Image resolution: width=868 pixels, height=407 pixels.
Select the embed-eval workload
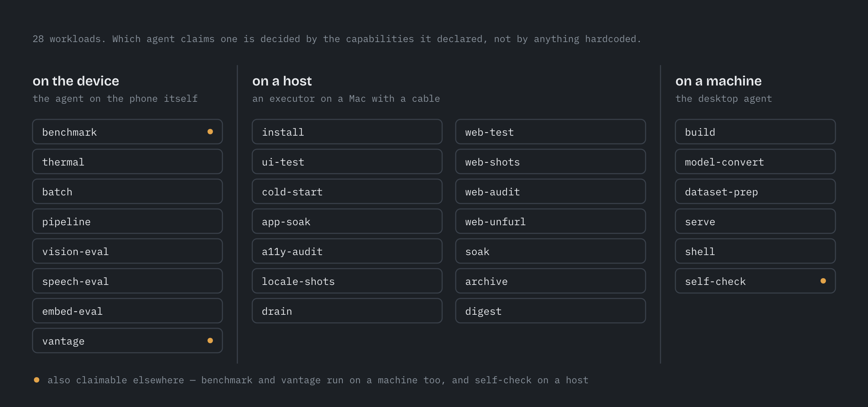click(127, 311)
